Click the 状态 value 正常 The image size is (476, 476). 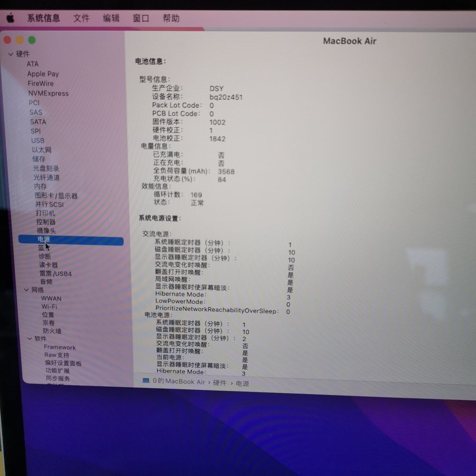click(197, 203)
